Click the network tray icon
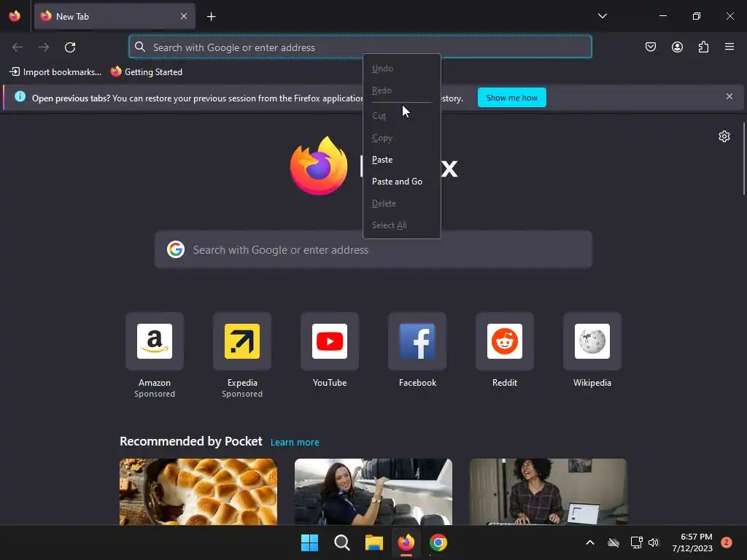 (636, 542)
